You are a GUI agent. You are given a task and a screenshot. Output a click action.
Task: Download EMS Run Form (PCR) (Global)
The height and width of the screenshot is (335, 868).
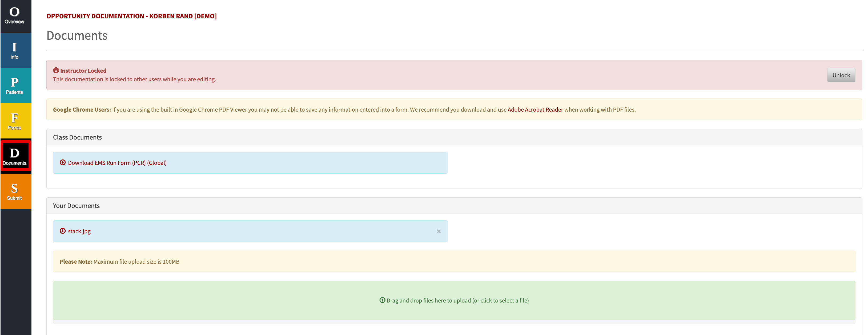117,163
